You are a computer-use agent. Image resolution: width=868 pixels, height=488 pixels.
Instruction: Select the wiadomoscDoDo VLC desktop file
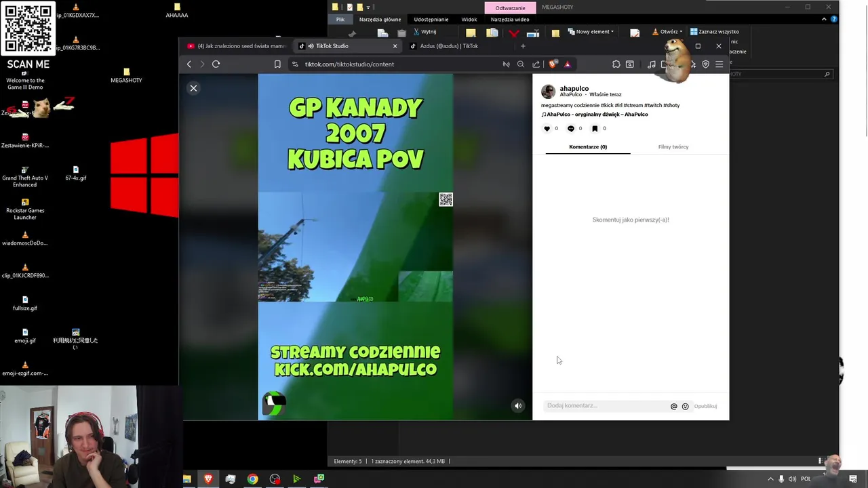coord(25,239)
